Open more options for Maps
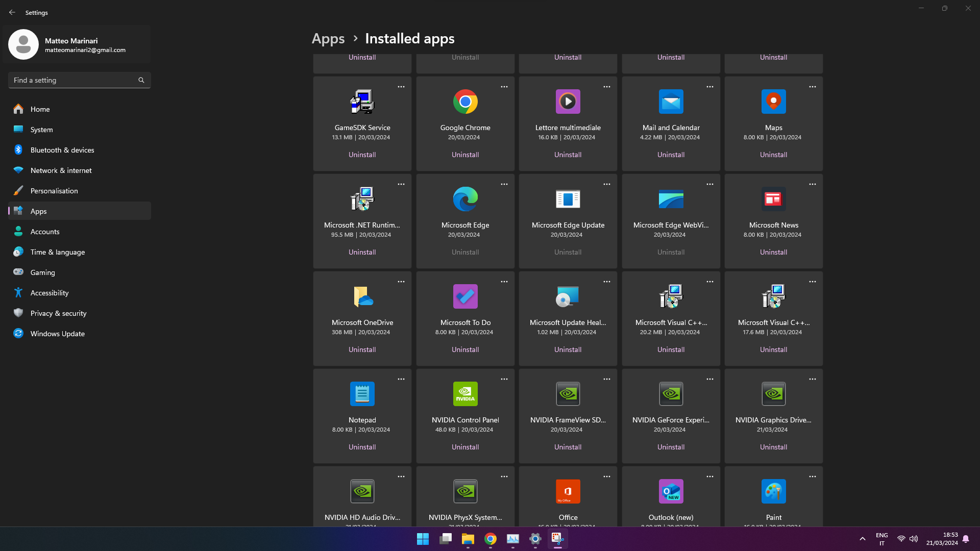 pos(812,87)
